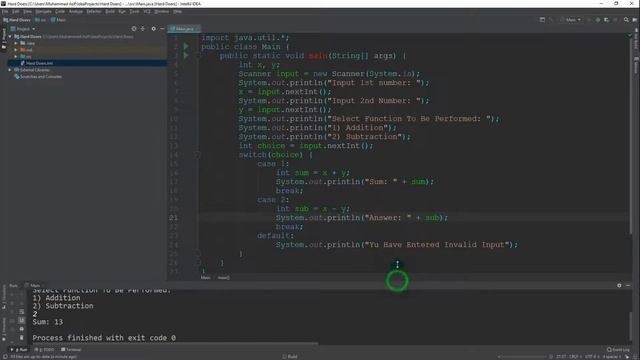Expand the out folder
Image resolution: width=640 pixels, height=360 pixels.
tap(16, 50)
